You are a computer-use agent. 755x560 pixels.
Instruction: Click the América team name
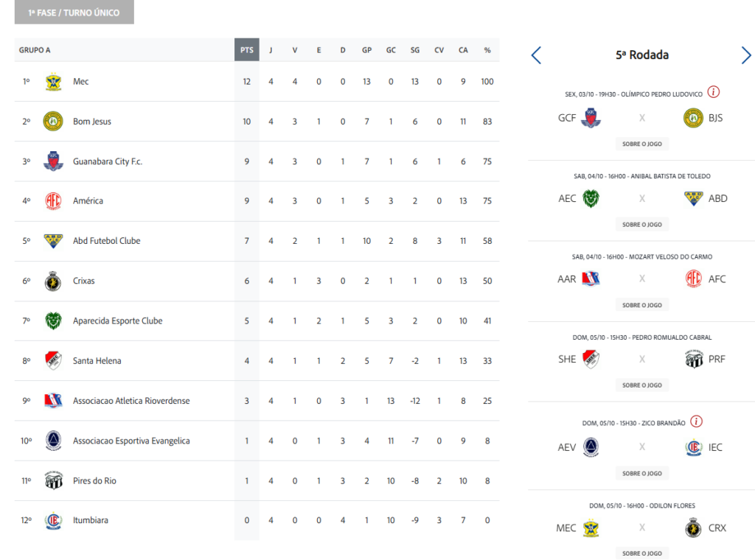pos(88,201)
